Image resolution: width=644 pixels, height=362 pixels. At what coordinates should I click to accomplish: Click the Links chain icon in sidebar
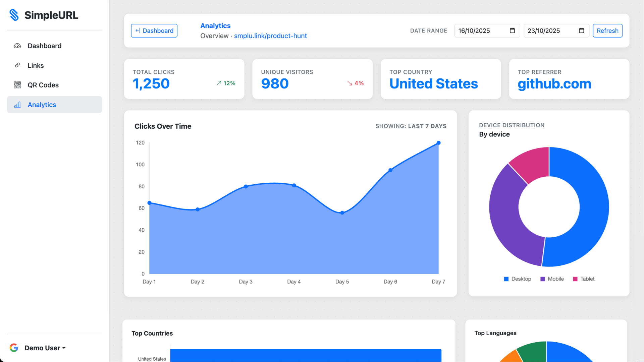(17, 65)
